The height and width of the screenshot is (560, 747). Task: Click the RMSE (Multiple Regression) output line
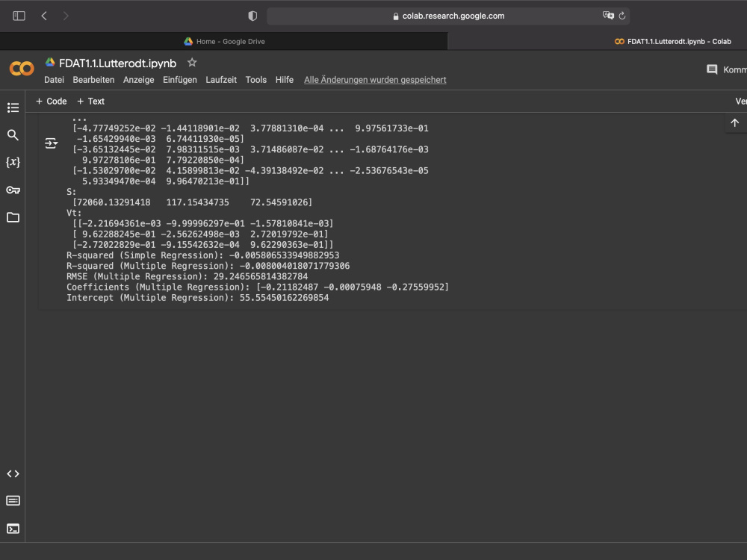click(187, 277)
